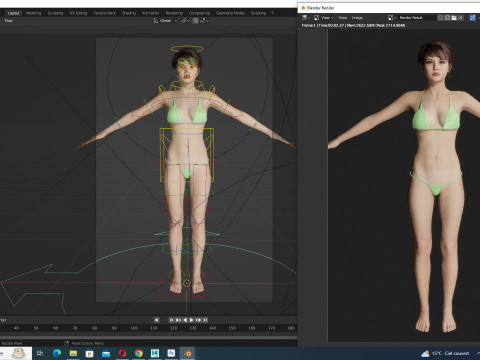Image resolution: width=480 pixels, height=360 pixels.
Task: Toggle fake user shield for Render Result
Action: [x=440, y=18]
